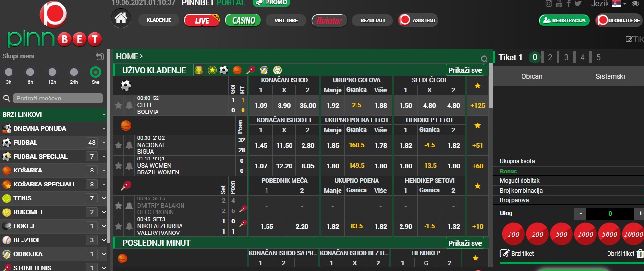Open the Instagram social link

pos(549,3)
